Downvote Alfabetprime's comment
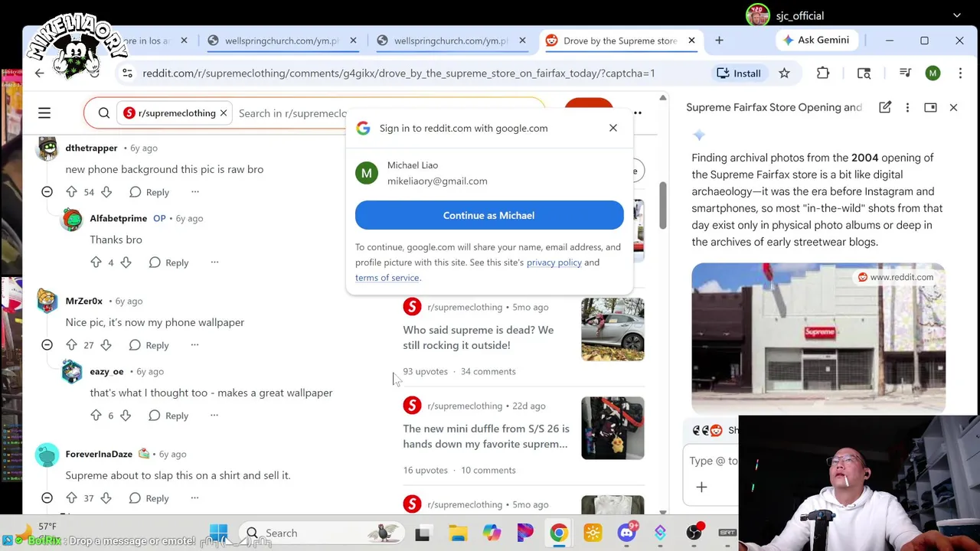 (126, 262)
